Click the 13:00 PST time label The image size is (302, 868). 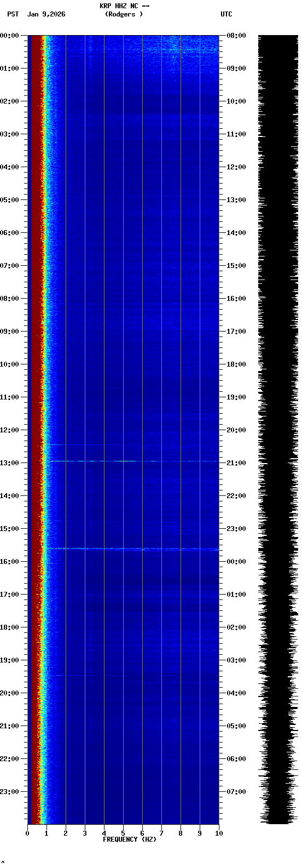(9, 463)
